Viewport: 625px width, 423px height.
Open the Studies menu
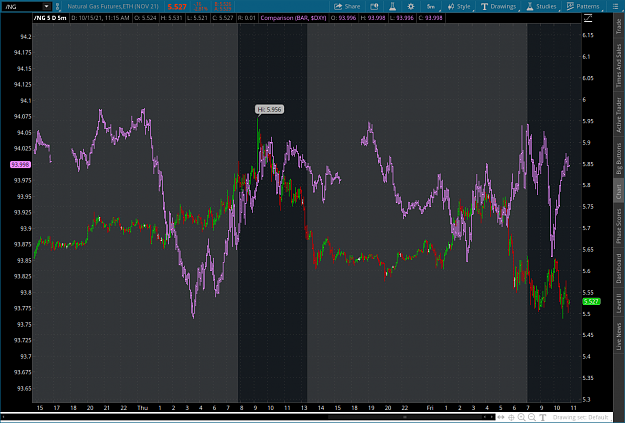(x=541, y=6)
